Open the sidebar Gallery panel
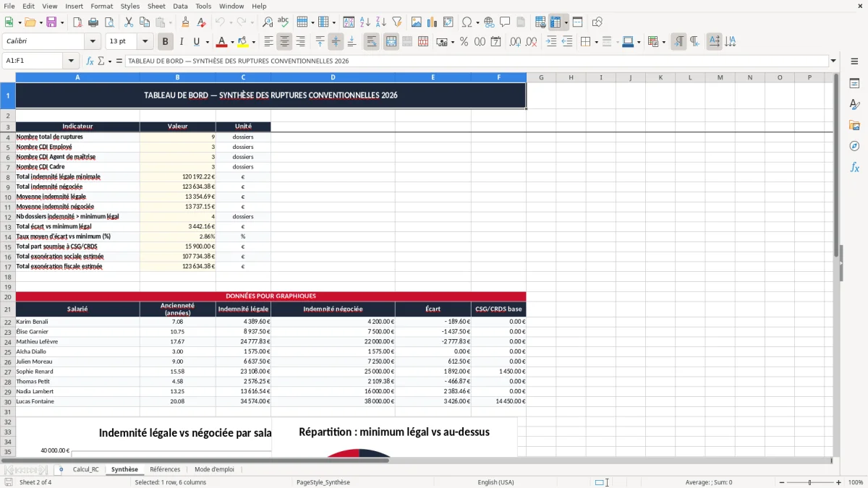The height and width of the screenshot is (488, 868). 854,125
